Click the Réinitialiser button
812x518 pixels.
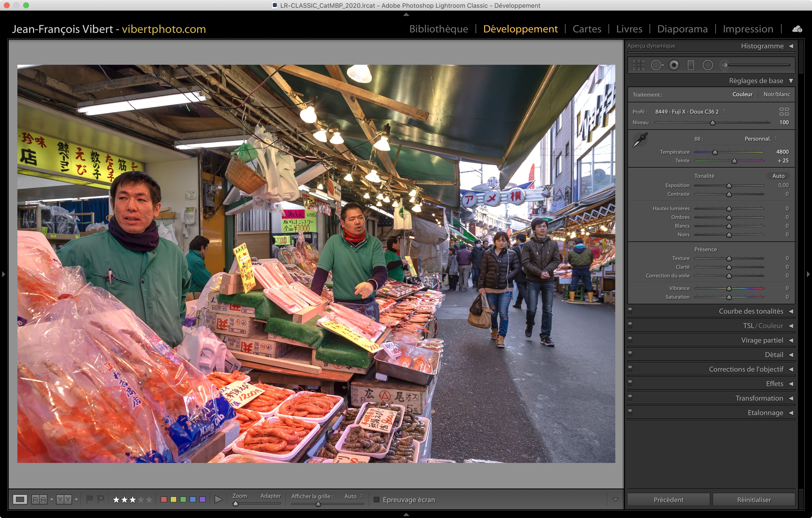tap(754, 499)
